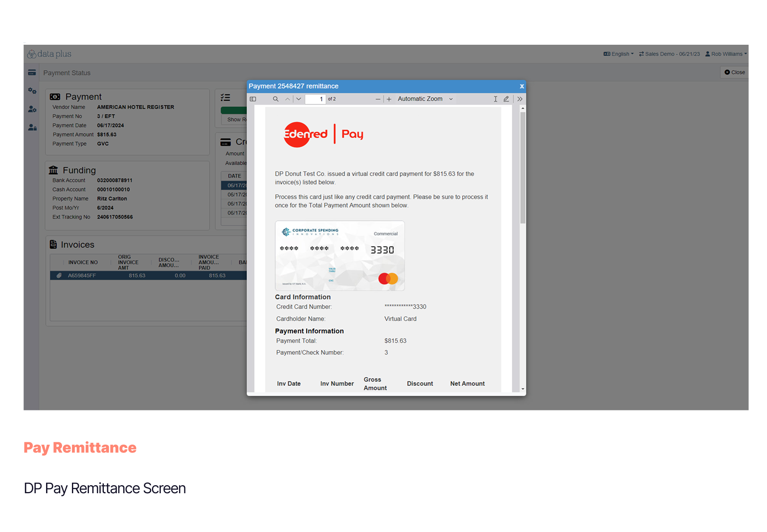Viewport: 767px width, 532px height.
Task: Click the Close button on Payment Status
Action: click(x=735, y=72)
